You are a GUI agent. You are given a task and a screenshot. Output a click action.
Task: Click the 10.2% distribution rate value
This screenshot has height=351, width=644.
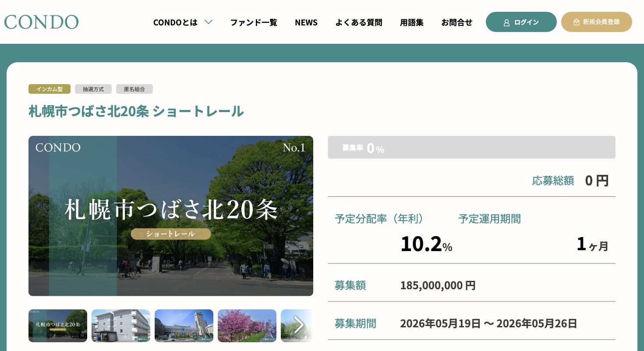tap(426, 244)
